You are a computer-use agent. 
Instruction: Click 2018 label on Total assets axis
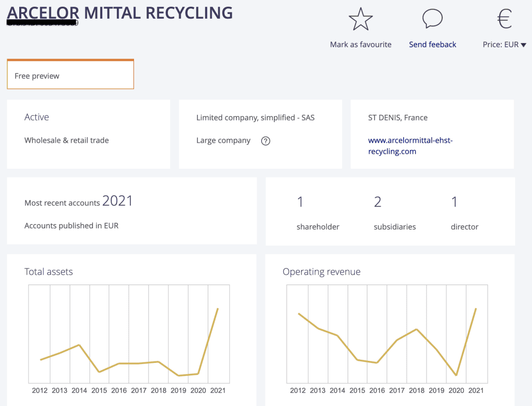tap(158, 390)
